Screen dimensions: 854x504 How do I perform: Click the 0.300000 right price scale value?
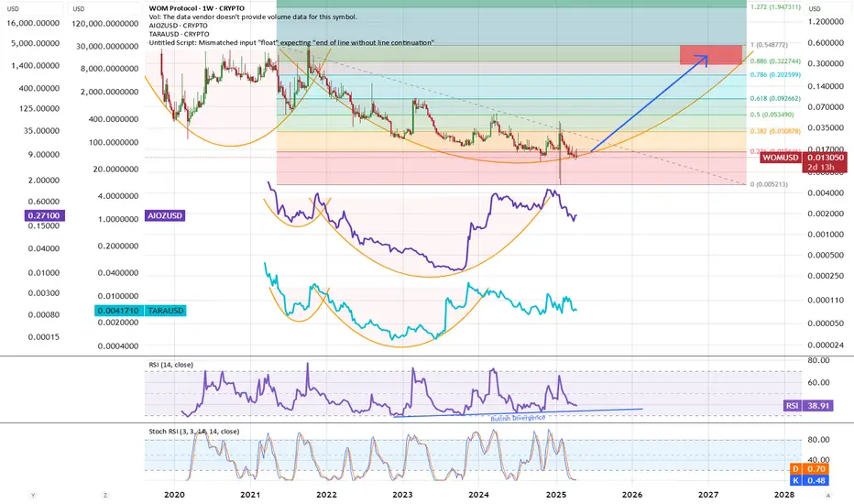tap(827, 64)
